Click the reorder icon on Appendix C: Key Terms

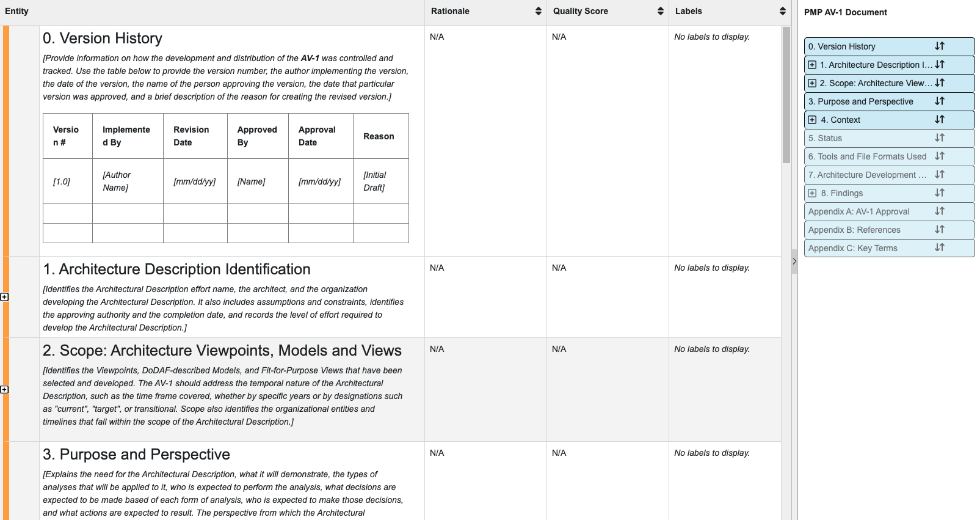tap(940, 248)
